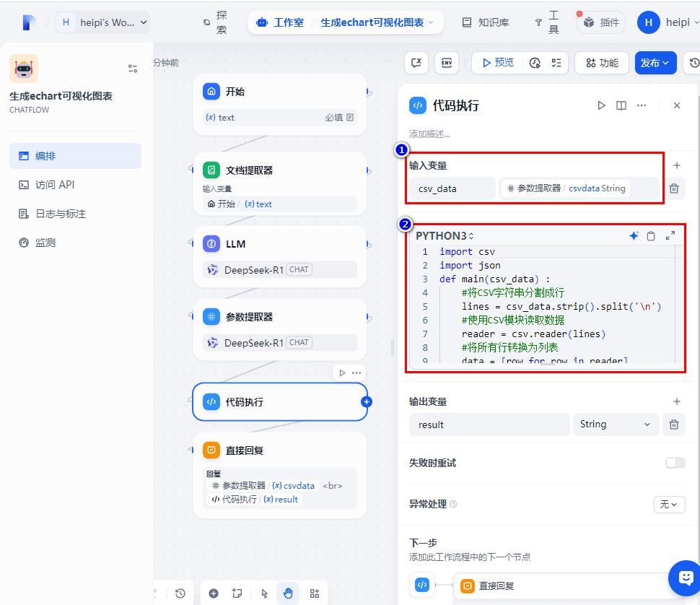The height and width of the screenshot is (605, 700).
Task: Run the code execution node step
Action: (x=601, y=105)
